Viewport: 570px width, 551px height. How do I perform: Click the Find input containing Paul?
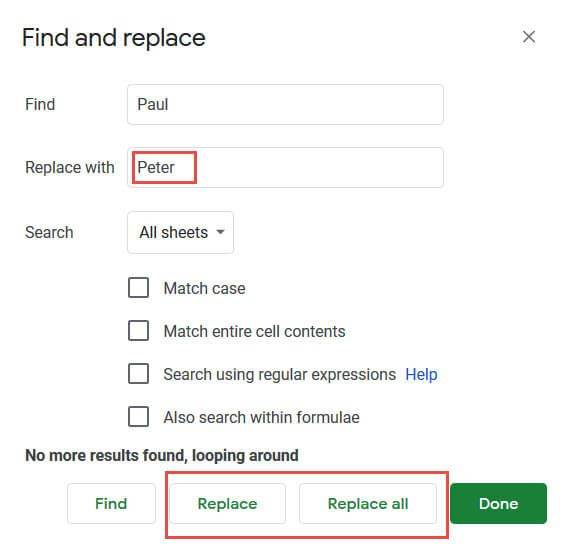pos(285,105)
